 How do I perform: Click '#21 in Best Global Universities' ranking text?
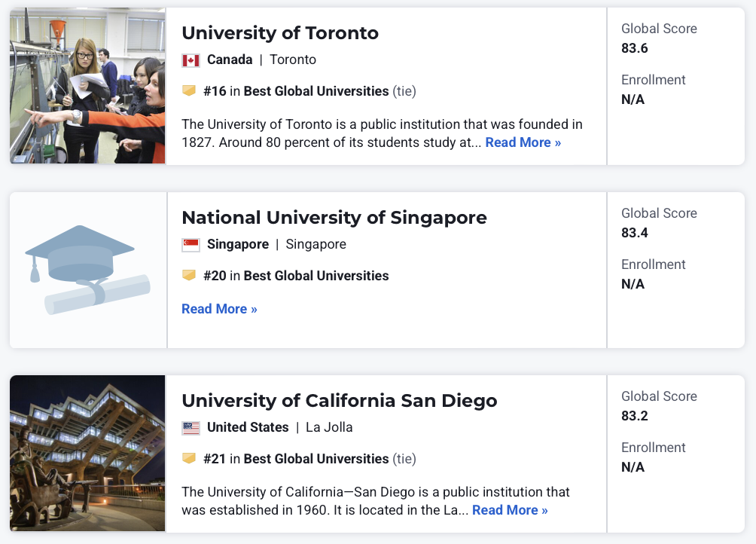[x=296, y=459]
